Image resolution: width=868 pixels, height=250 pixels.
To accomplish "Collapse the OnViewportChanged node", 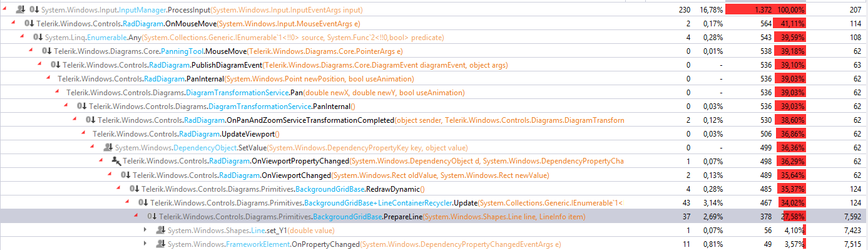I will [x=110, y=174].
